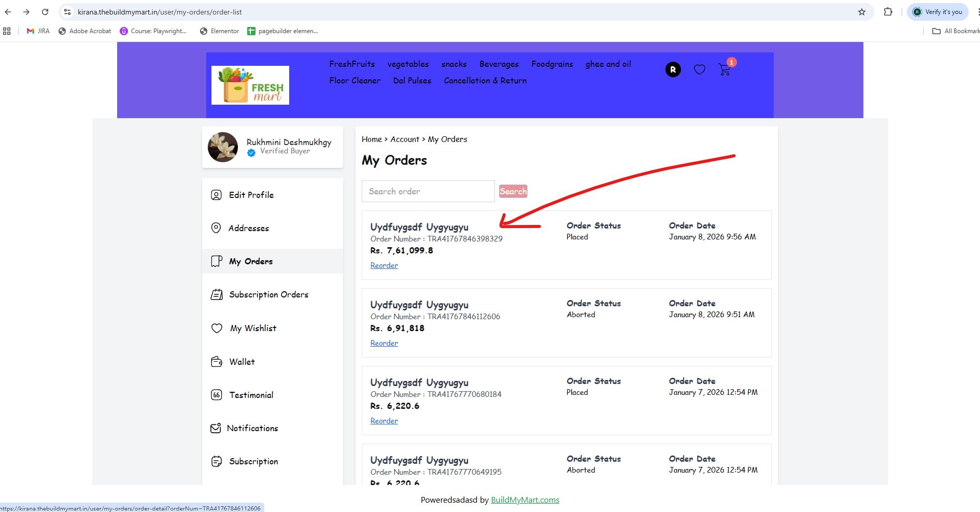The image size is (980, 512).
Task: Click the Addresses location pin icon
Action: (216, 228)
